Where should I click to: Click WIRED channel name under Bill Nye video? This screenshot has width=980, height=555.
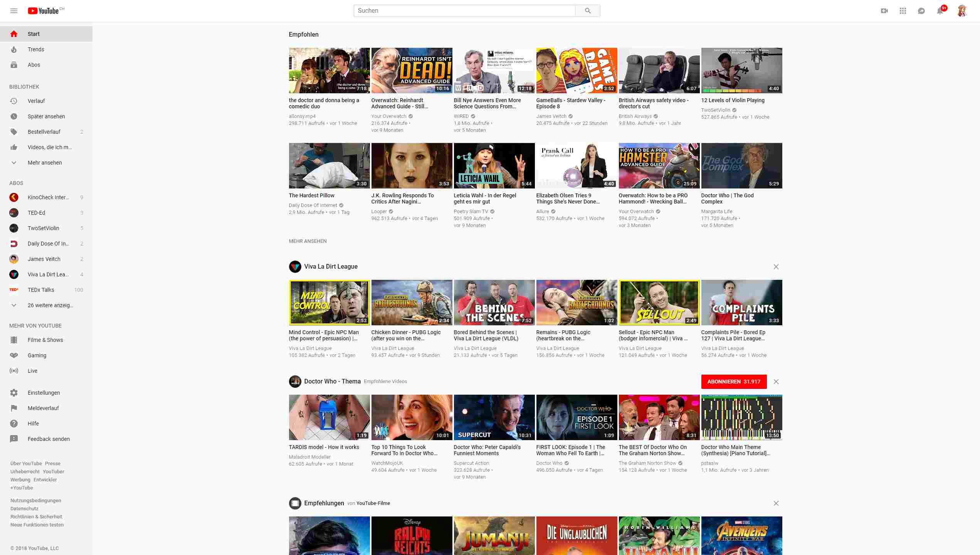click(x=461, y=116)
